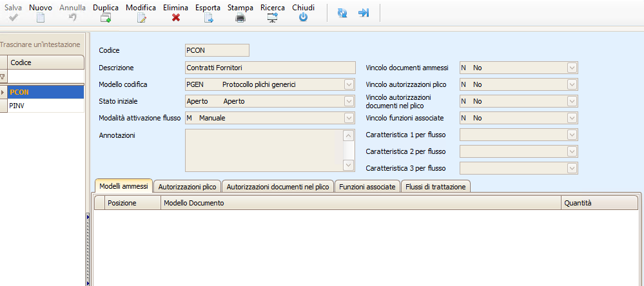Click the Nuovo toolbar icon
Image resolution: width=644 pixels, height=286 pixels.
tap(41, 18)
